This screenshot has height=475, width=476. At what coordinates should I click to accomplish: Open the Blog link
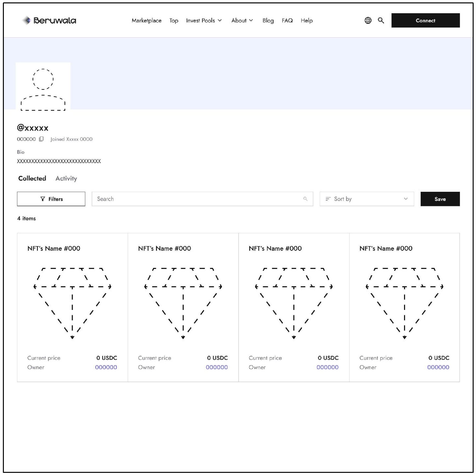pos(268,20)
